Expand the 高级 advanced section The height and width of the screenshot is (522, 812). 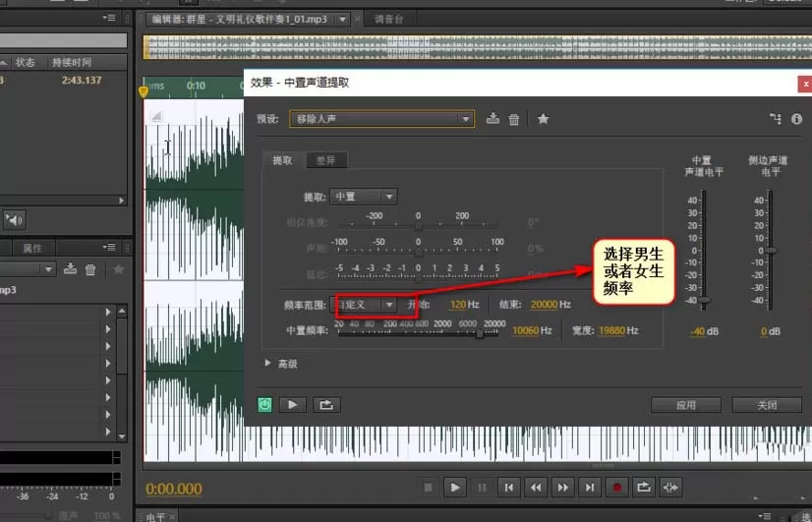click(281, 364)
